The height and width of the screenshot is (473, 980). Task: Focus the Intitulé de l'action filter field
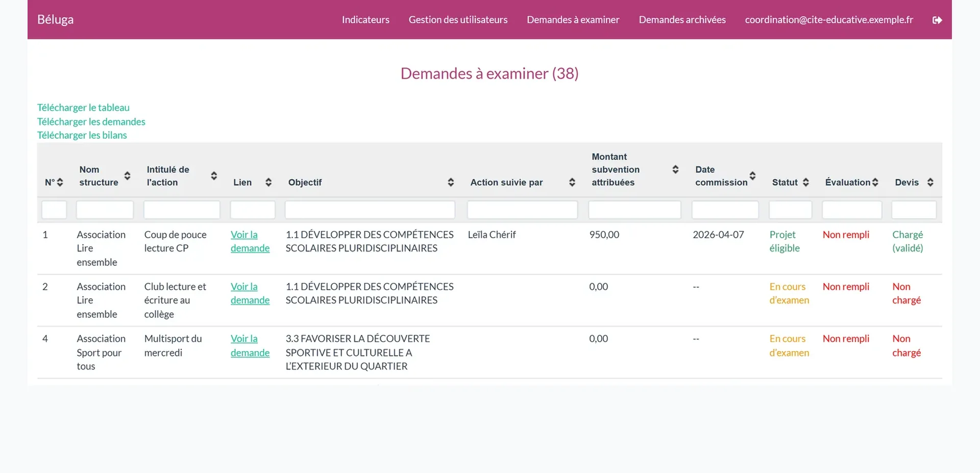[182, 210]
